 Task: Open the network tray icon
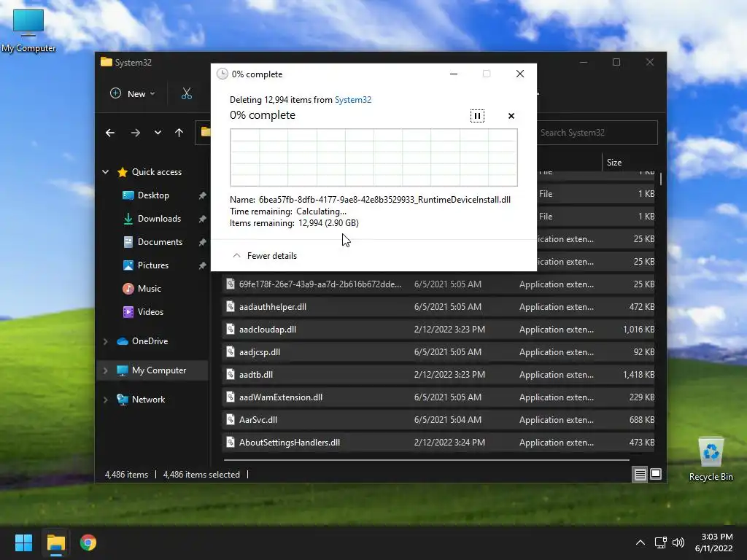click(660, 542)
